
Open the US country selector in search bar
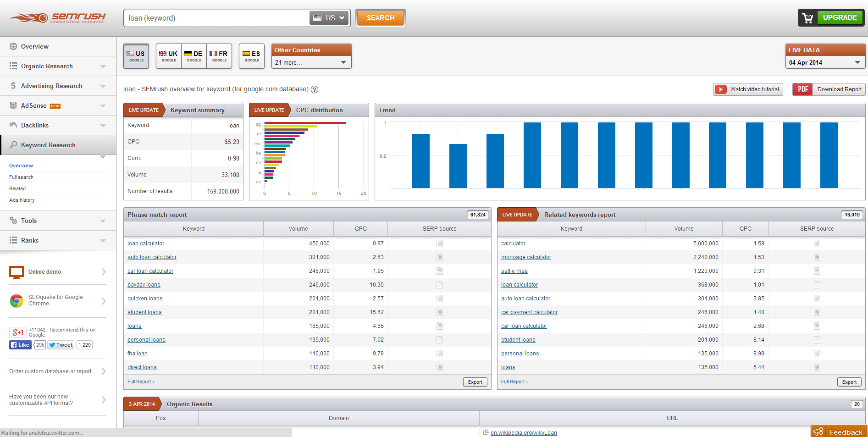pyautogui.click(x=329, y=18)
